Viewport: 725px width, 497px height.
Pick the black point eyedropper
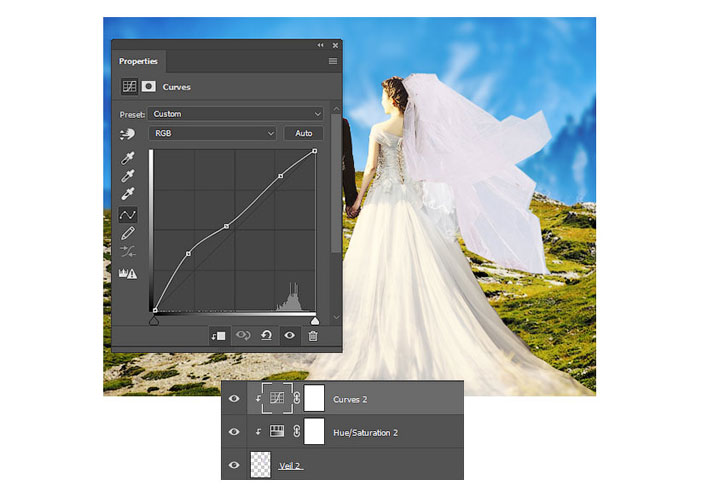pos(128,158)
